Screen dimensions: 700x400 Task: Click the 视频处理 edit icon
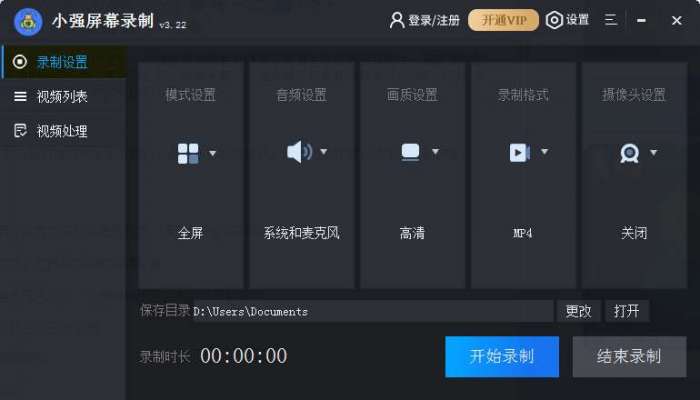[20, 130]
